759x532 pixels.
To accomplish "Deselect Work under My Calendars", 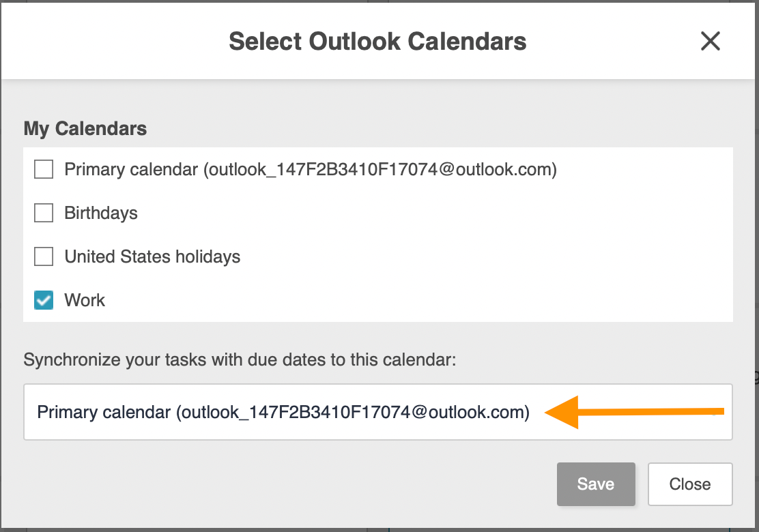I will (43, 300).
